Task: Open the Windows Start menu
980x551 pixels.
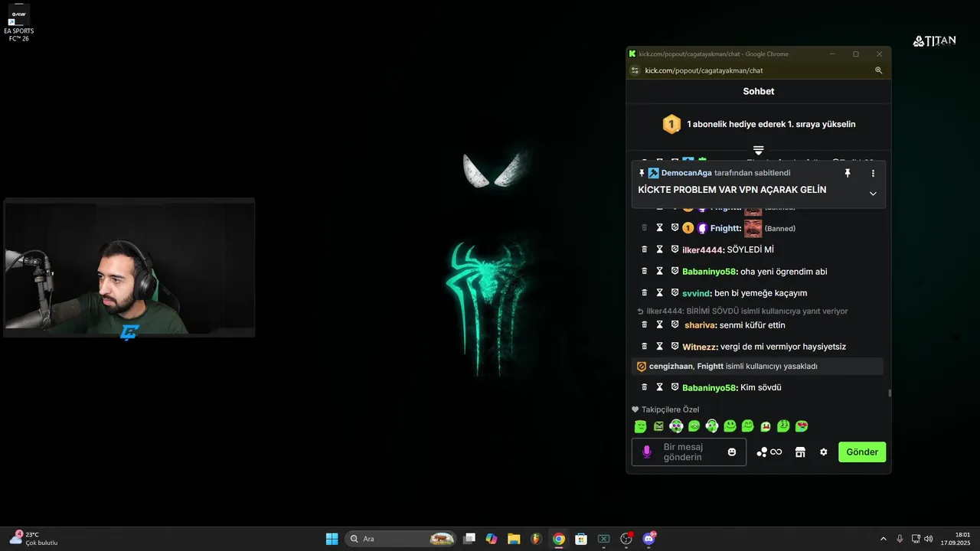Action: pyautogui.click(x=332, y=539)
